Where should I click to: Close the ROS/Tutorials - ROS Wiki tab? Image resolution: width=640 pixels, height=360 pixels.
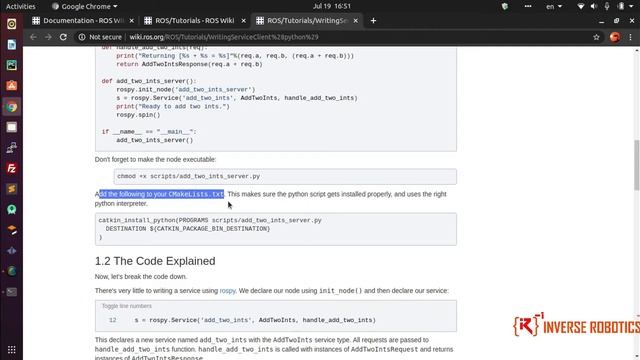[x=244, y=20]
